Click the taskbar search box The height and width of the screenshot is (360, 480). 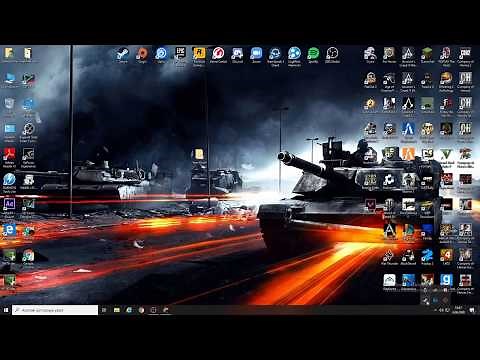(x=55, y=310)
